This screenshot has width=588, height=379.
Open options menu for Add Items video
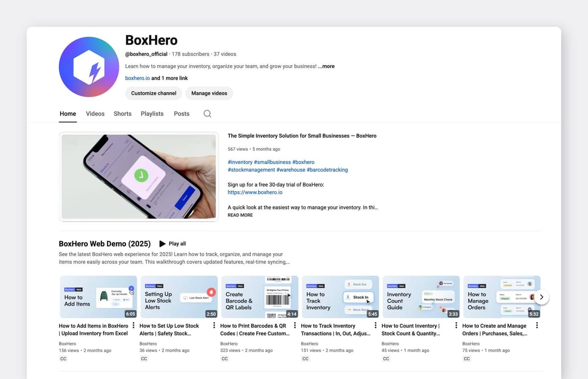pyautogui.click(x=134, y=326)
